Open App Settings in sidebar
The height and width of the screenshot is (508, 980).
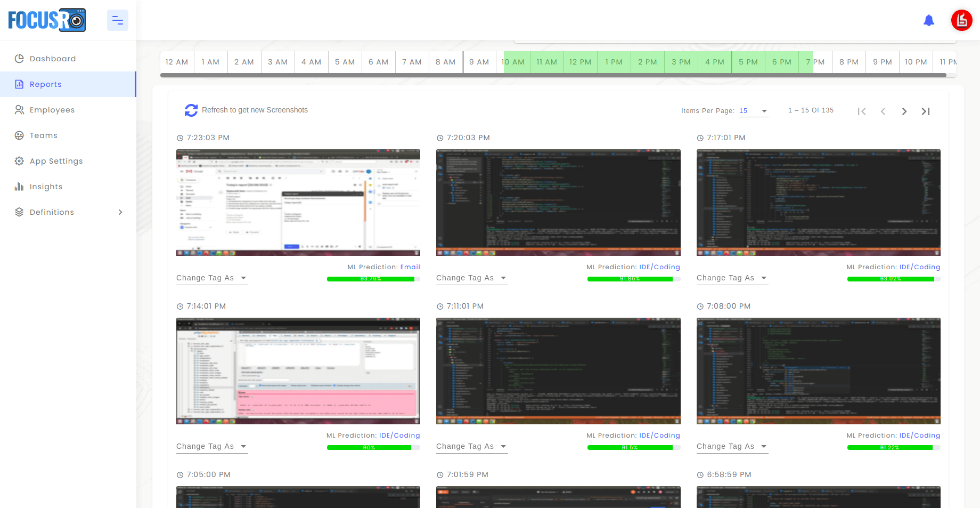point(56,161)
